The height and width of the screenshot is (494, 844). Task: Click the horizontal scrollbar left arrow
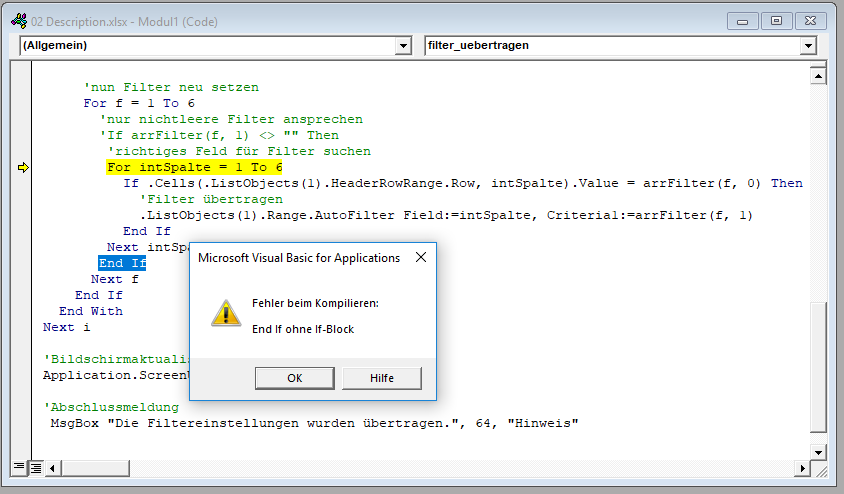pyautogui.click(x=54, y=467)
